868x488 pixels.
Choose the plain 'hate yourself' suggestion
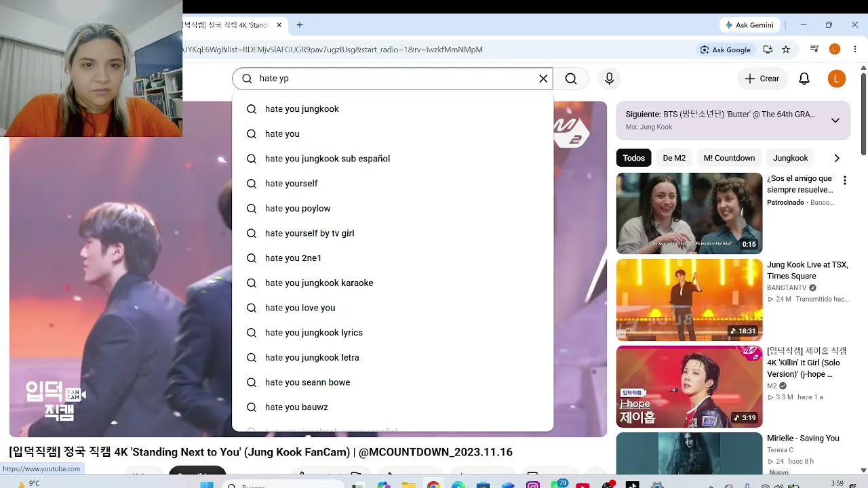393,184
